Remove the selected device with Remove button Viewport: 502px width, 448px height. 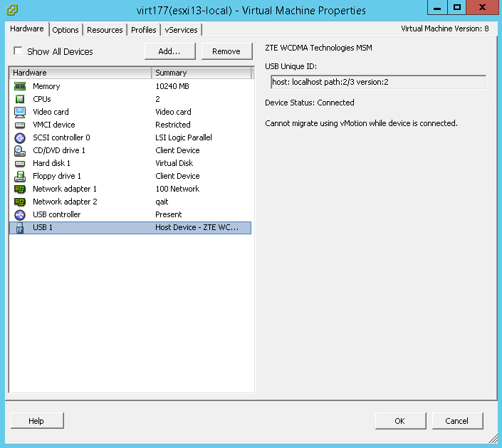[x=226, y=51]
